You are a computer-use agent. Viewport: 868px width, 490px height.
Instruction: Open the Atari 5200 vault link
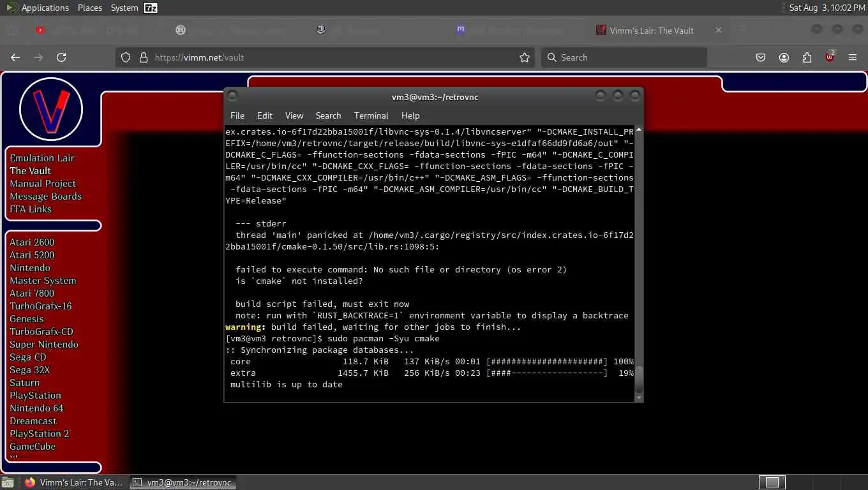(32, 255)
